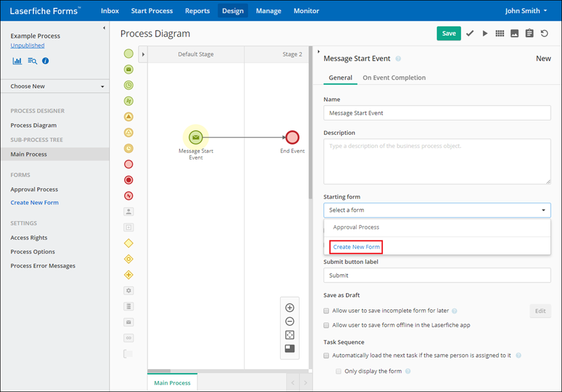Select the Message Start Event palette icon

[129, 70]
